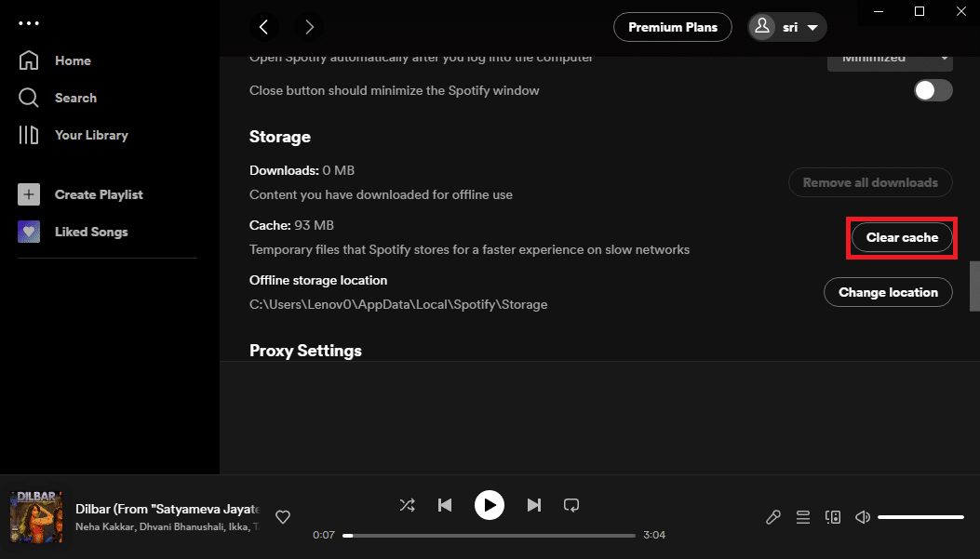Enable shuffle playback
Screen dimensions: 980x559
tap(407, 505)
